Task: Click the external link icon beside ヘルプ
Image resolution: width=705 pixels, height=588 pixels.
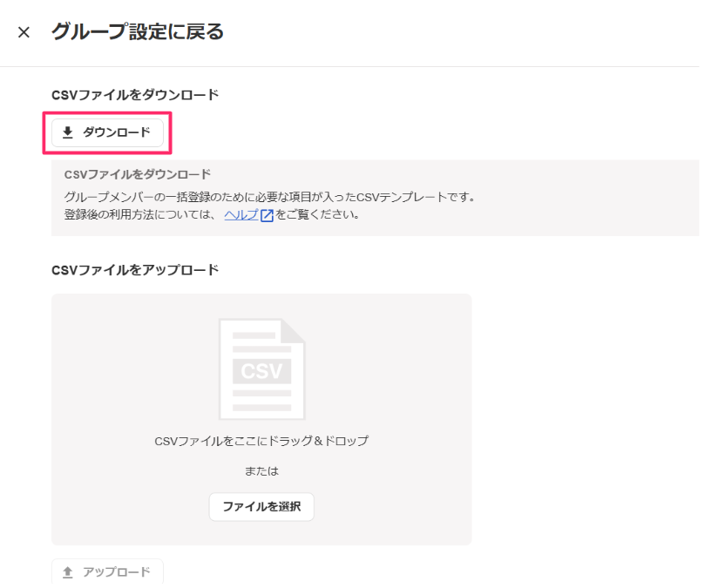Action: click(267, 215)
